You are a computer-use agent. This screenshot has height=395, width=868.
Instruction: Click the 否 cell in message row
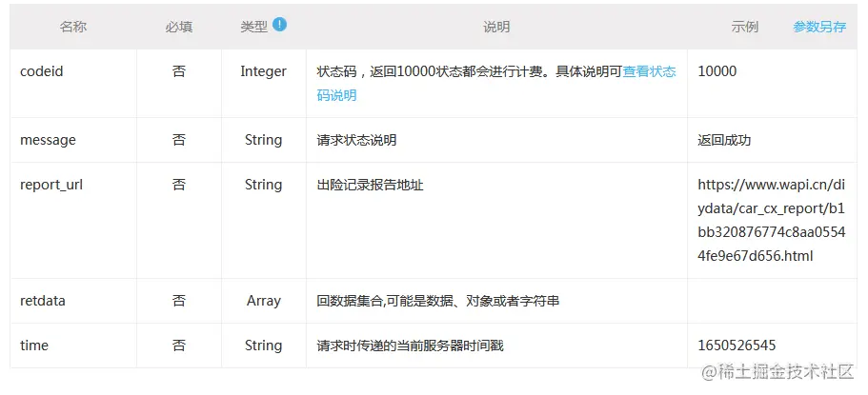179,140
